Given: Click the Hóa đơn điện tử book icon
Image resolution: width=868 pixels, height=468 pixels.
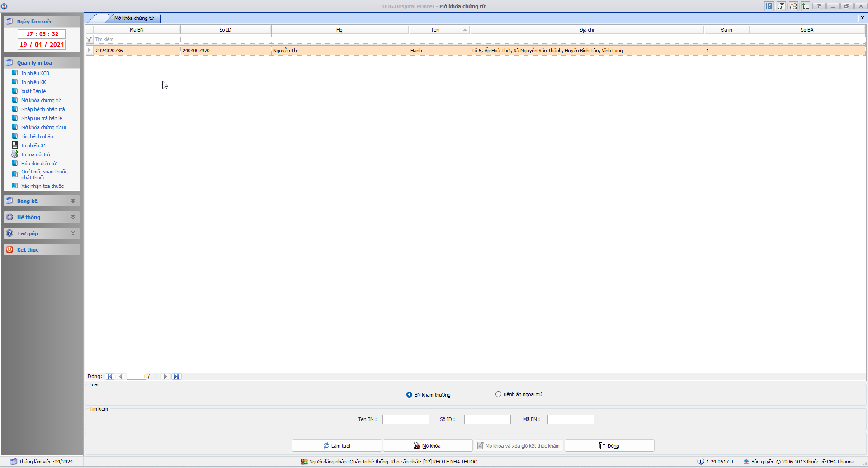Looking at the screenshot, I should point(15,163).
